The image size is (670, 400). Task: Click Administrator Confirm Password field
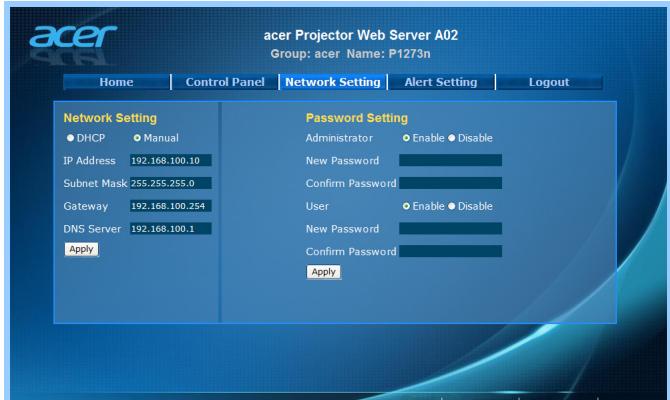coord(450,183)
